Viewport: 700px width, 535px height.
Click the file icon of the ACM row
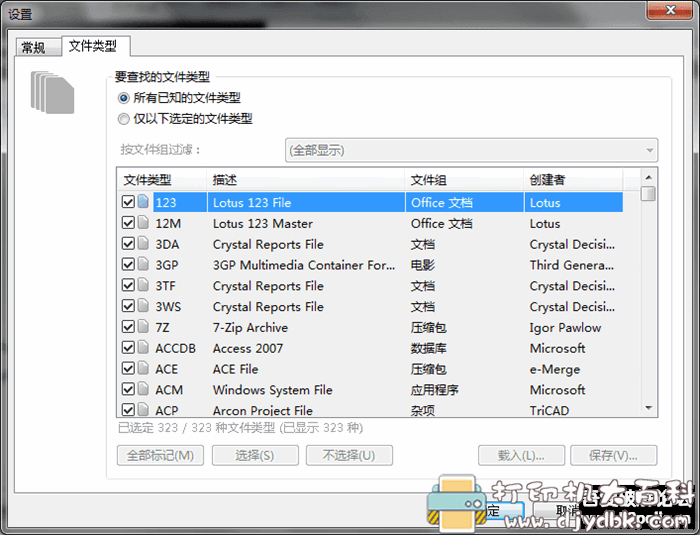(143, 389)
